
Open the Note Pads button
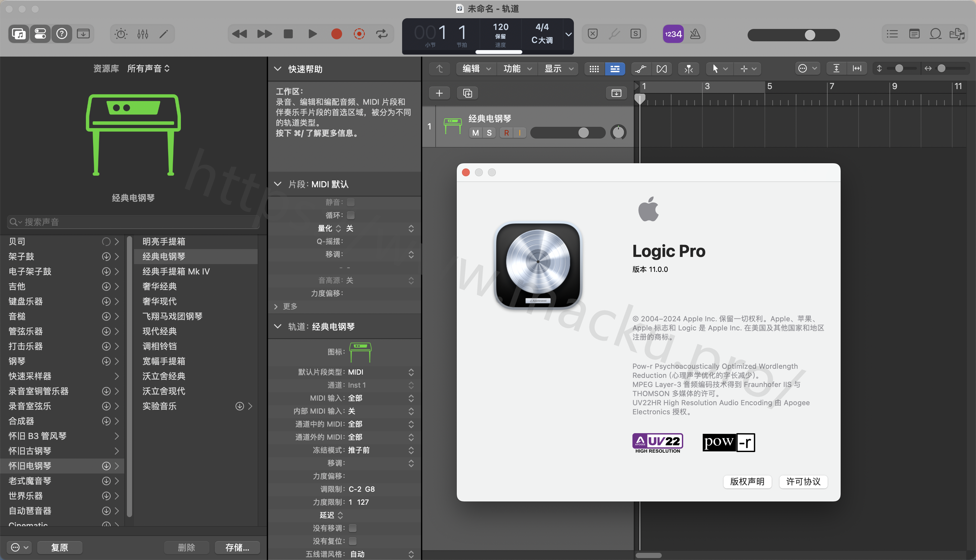coord(915,34)
